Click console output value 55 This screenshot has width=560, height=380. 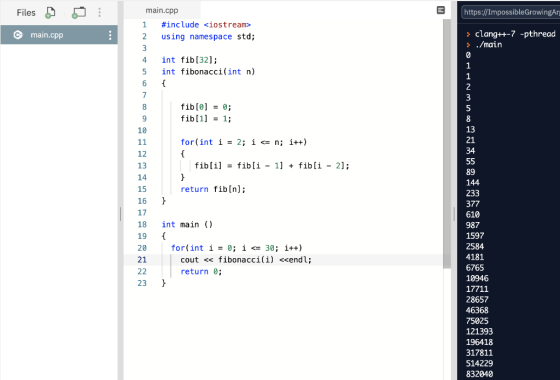470,161
